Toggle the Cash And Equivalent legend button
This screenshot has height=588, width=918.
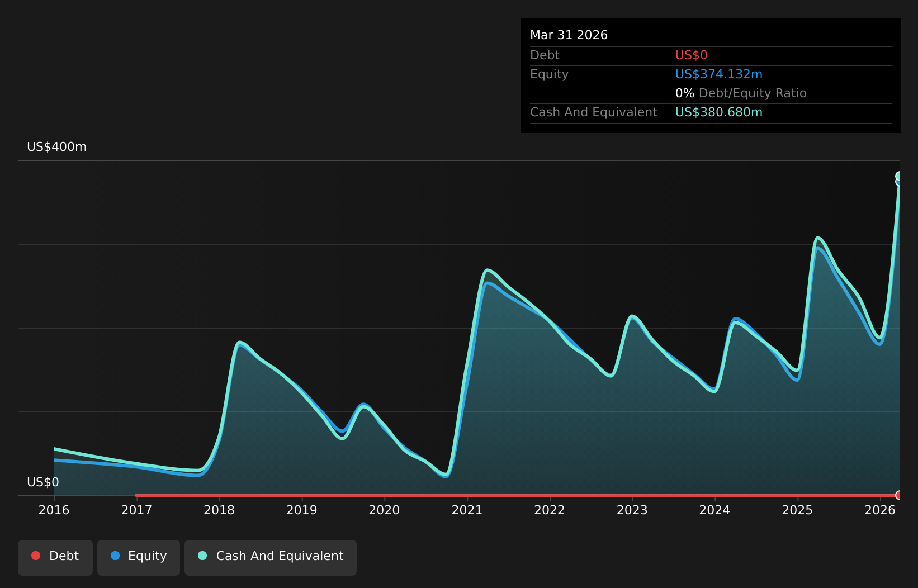271,557
